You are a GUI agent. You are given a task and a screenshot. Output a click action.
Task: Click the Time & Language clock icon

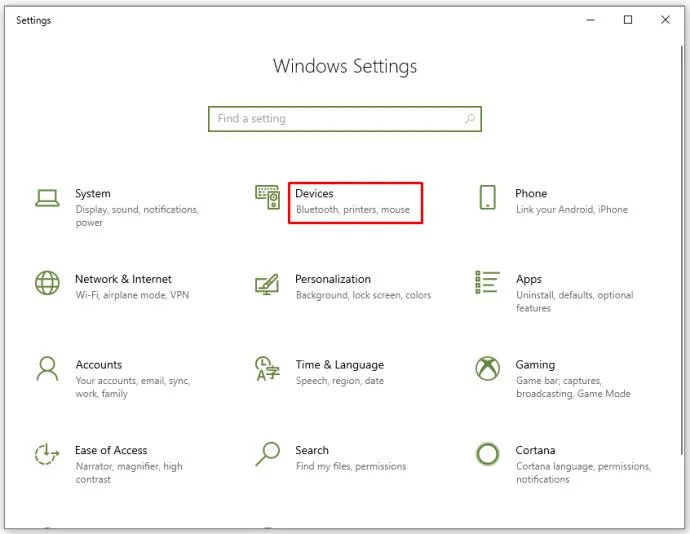pyautogui.click(x=267, y=368)
